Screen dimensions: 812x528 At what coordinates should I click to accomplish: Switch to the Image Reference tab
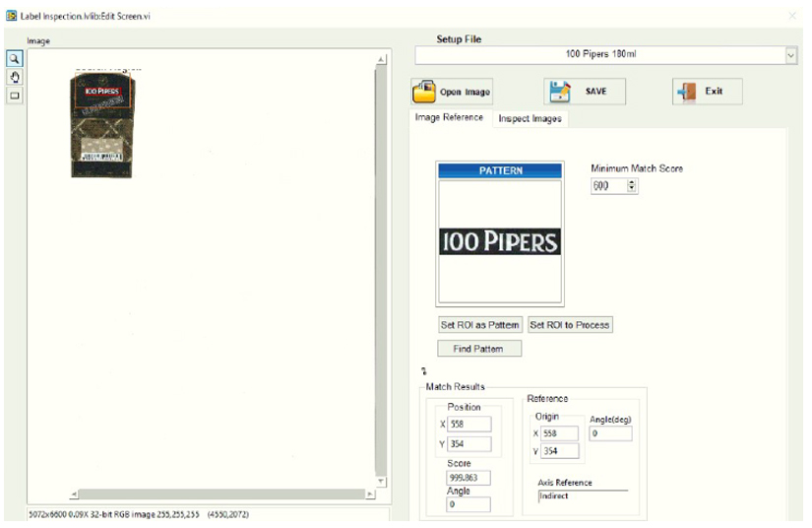[x=449, y=118]
